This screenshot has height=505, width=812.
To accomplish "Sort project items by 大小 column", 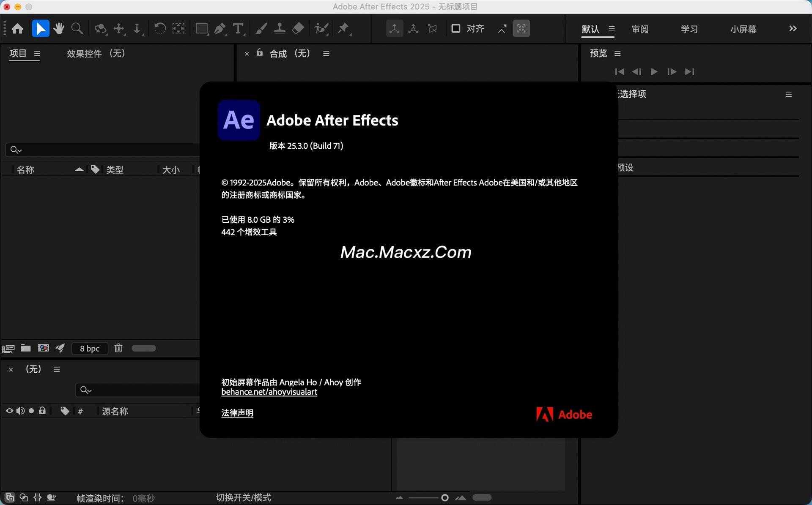I will 171,170.
